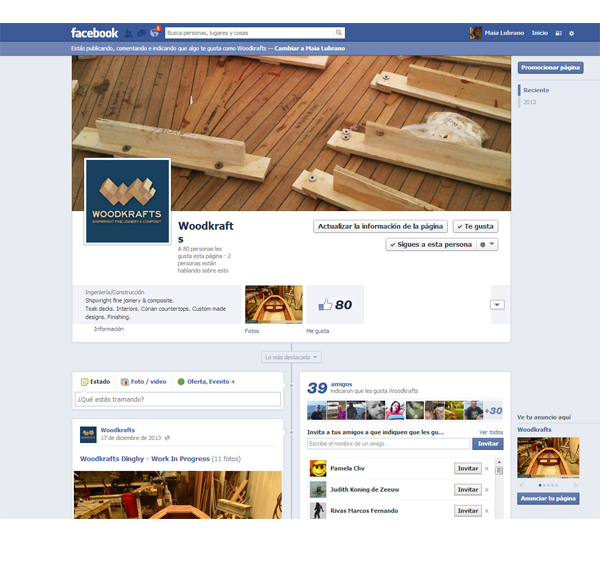Image resolution: width=600 pixels, height=565 pixels.
Task: Click the search magnifier button
Action: pos(339,33)
